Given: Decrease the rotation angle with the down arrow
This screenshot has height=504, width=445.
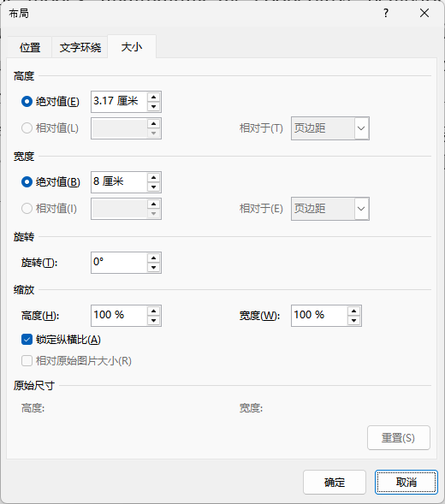Looking at the screenshot, I should pyautogui.click(x=154, y=267).
